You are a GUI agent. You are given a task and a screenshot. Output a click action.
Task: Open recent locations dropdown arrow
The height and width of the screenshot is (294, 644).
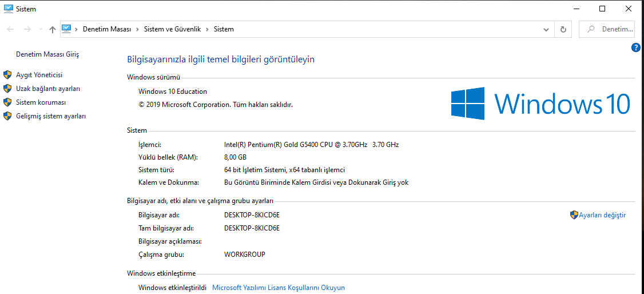click(40, 29)
